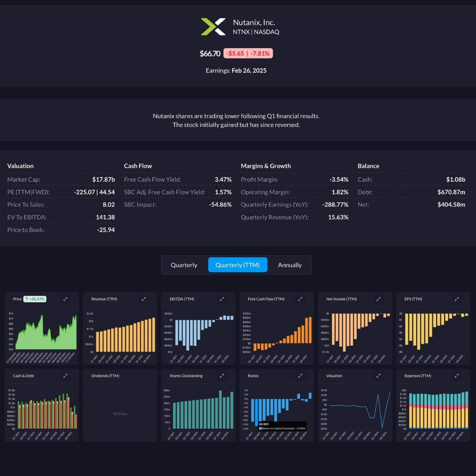The image size is (476, 476).
Task: Expand the Valuation chart
Action: [378, 376]
